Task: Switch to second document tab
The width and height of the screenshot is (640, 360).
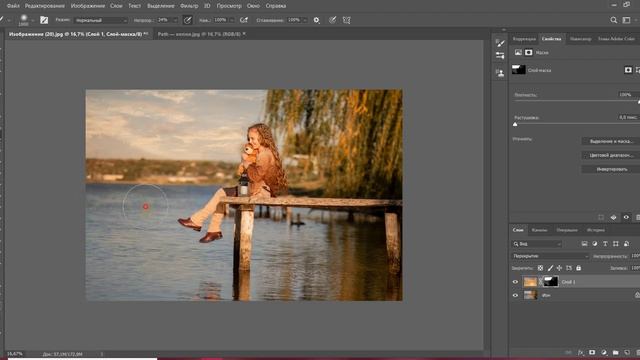Action: click(x=201, y=34)
